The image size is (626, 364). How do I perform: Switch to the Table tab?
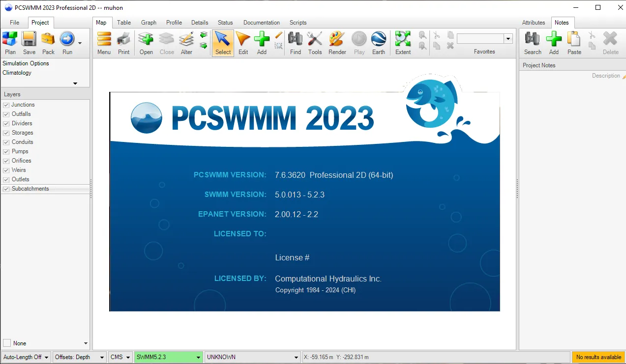click(124, 23)
